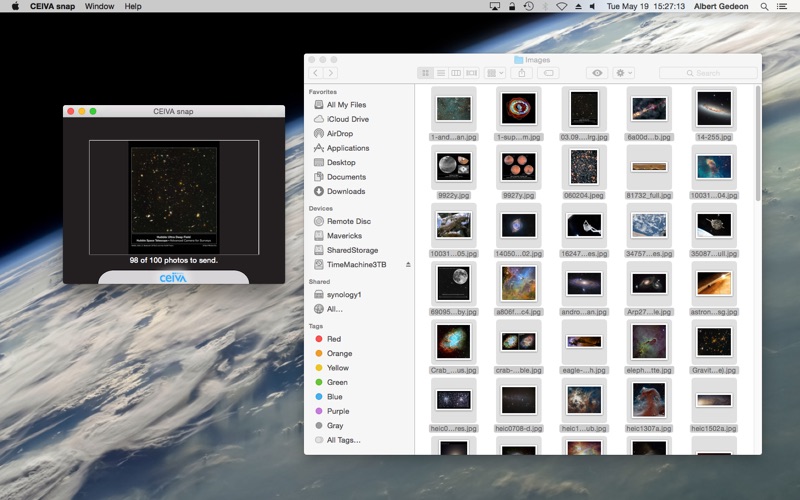The height and width of the screenshot is (500, 800).
Task: Open the arrange-by dropdown in Finder toolbar
Action: click(494, 73)
